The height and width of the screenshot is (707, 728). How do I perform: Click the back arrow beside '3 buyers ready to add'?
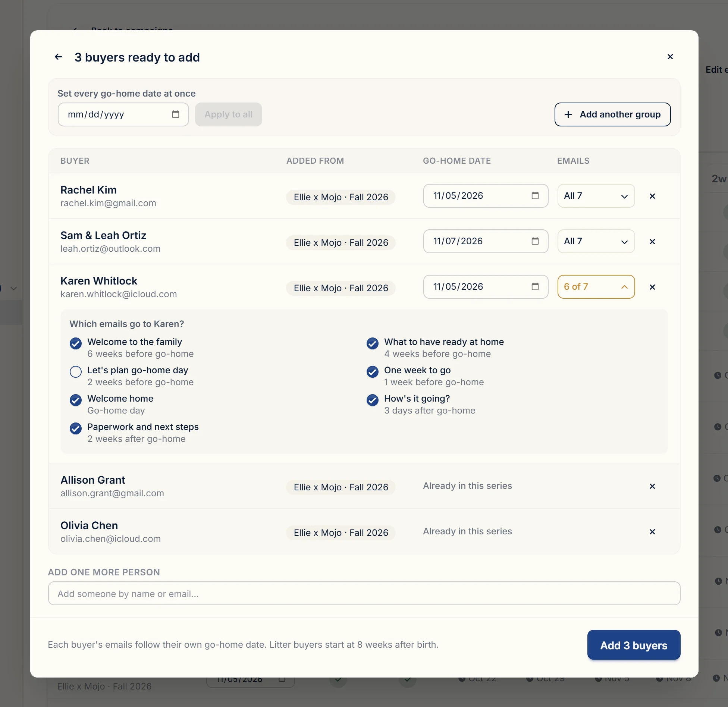point(59,57)
